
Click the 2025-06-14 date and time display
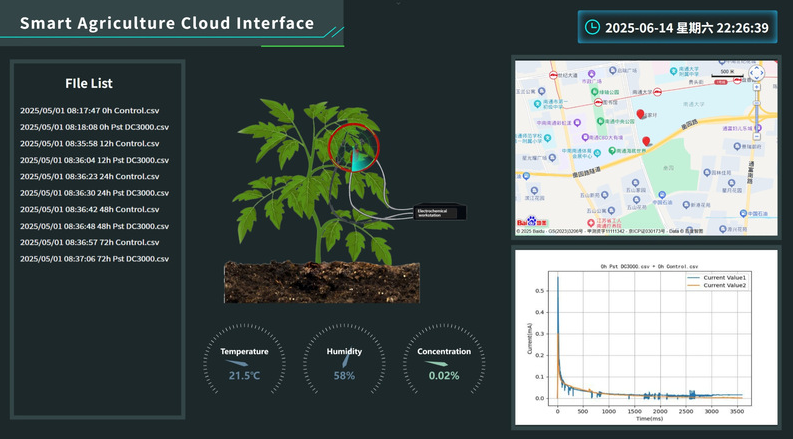click(678, 27)
